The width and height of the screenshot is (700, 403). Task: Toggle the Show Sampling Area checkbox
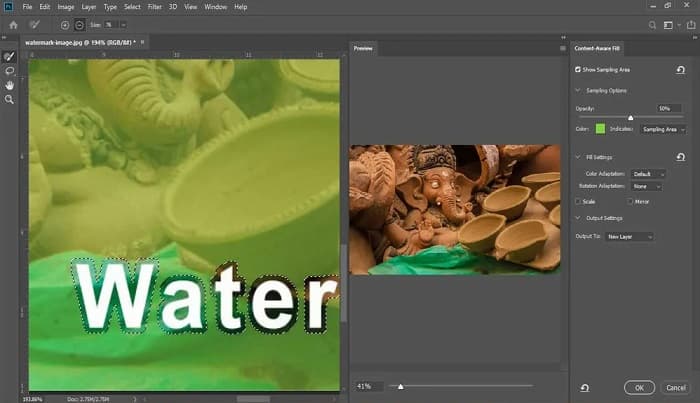click(578, 70)
